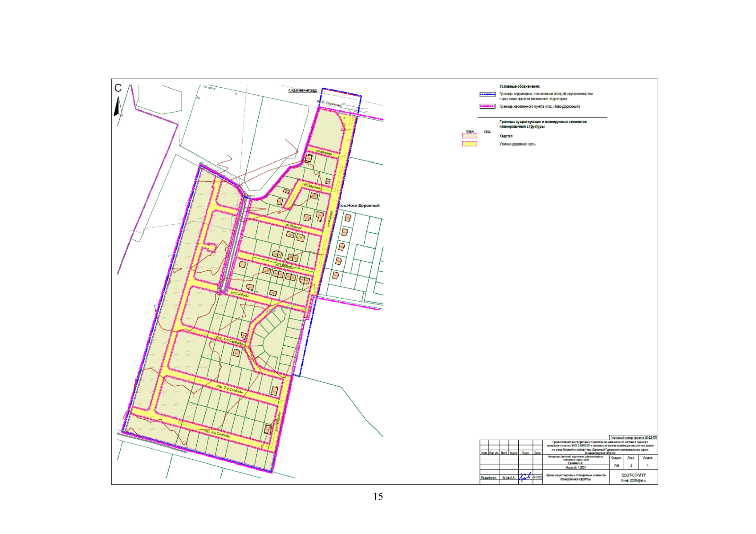The width and height of the screenshot is (756, 534).
Task: Click the magenta settlement boundary legend symbol
Action: (488, 106)
